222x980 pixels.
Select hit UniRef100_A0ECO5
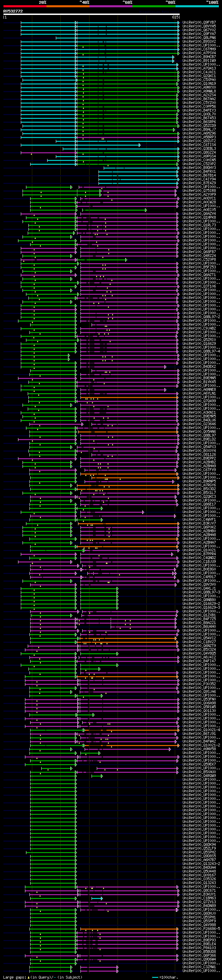(199, 210)
